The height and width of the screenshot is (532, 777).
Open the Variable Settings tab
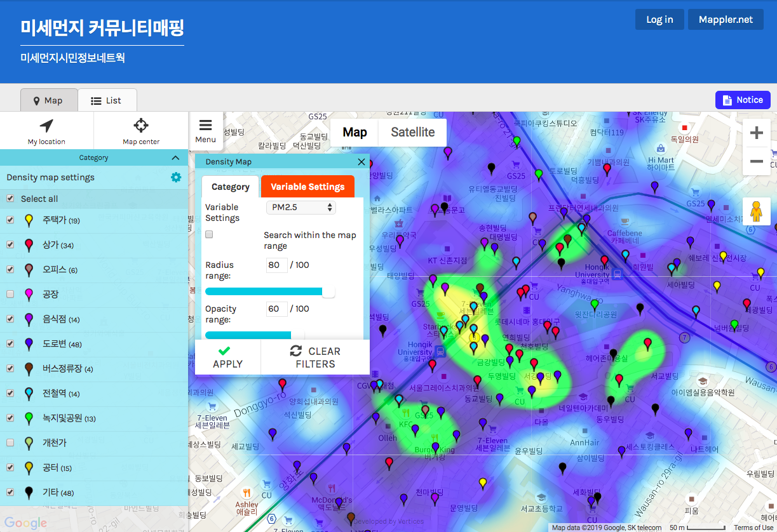[307, 187]
